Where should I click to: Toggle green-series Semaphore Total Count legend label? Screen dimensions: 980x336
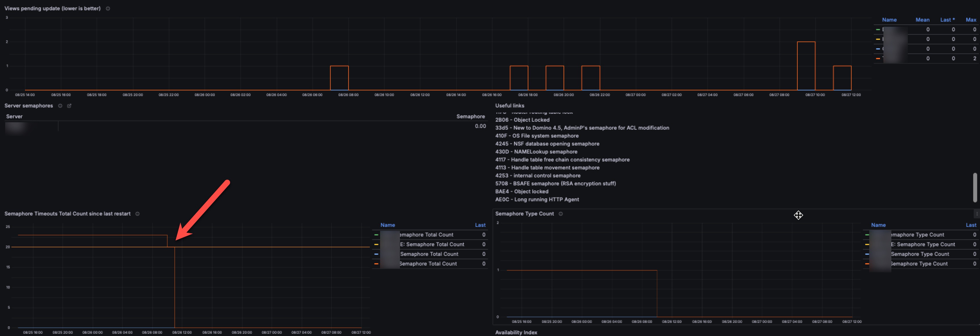click(x=426, y=235)
